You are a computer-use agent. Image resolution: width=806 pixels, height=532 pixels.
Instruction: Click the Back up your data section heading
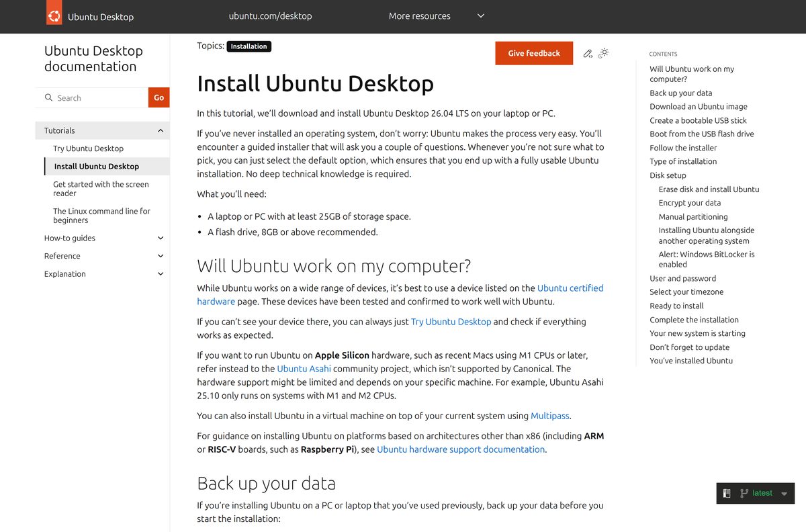(266, 484)
